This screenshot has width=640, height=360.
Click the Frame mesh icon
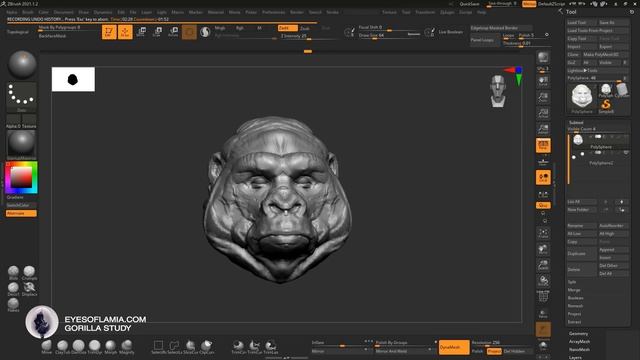pos(543,233)
